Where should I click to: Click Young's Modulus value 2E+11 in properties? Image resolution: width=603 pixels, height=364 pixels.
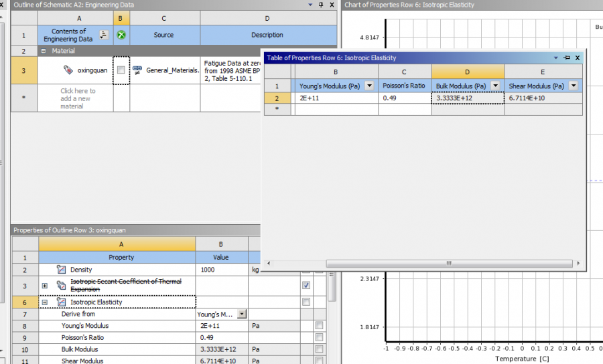click(222, 326)
